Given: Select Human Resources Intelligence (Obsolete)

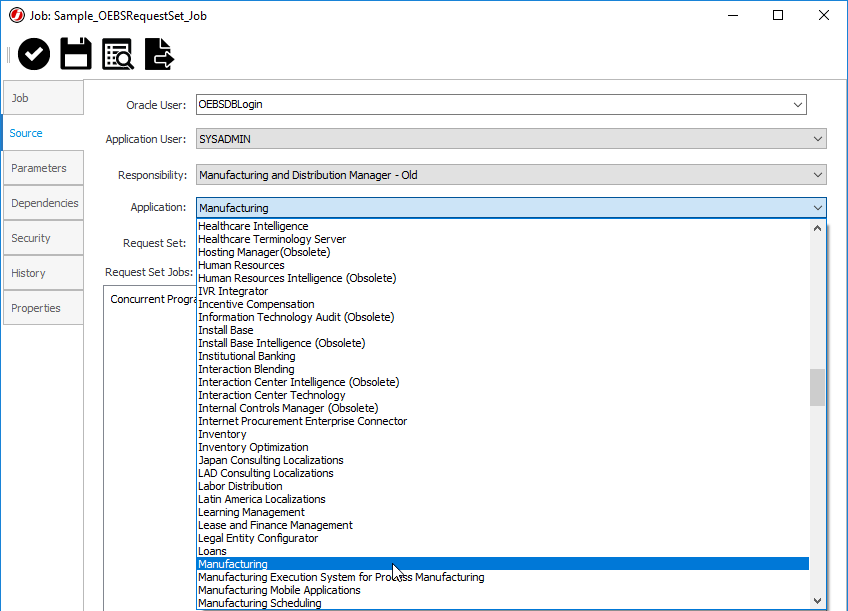Looking at the screenshot, I should [502, 278].
